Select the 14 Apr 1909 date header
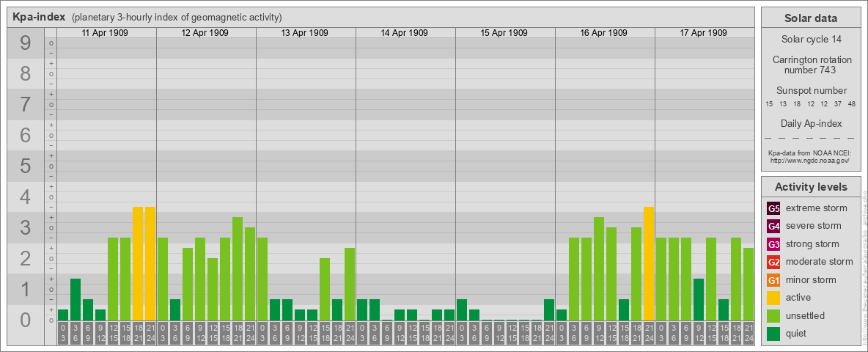The height and width of the screenshot is (352, 868). [x=405, y=33]
